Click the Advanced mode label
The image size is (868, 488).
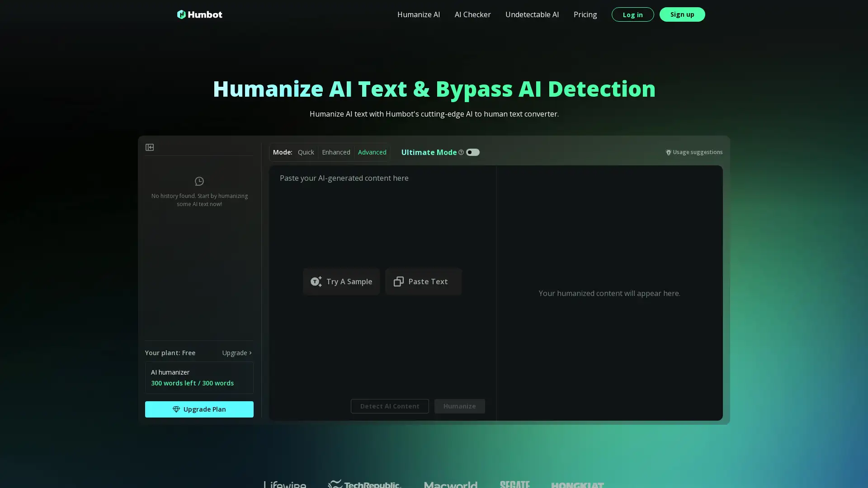(372, 152)
